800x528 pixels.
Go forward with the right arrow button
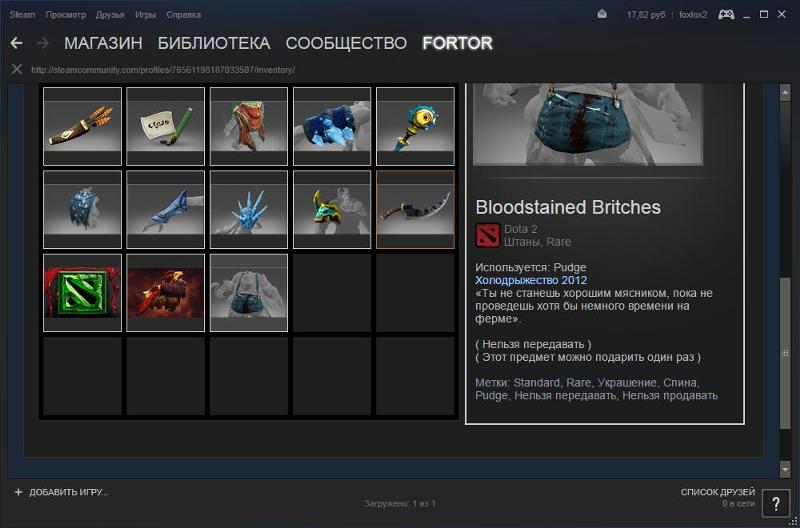pyautogui.click(x=43, y=43)
